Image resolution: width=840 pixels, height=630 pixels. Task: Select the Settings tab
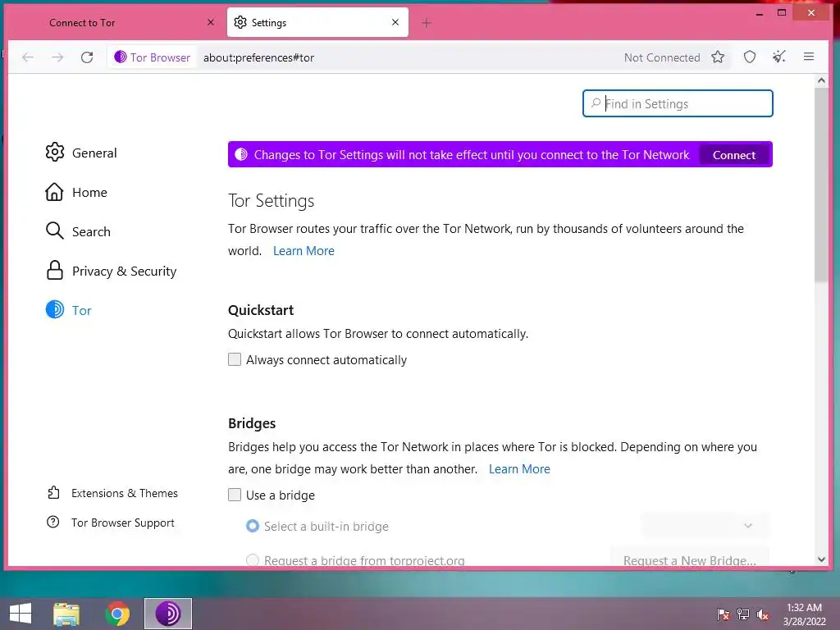(x=317, y=22)
